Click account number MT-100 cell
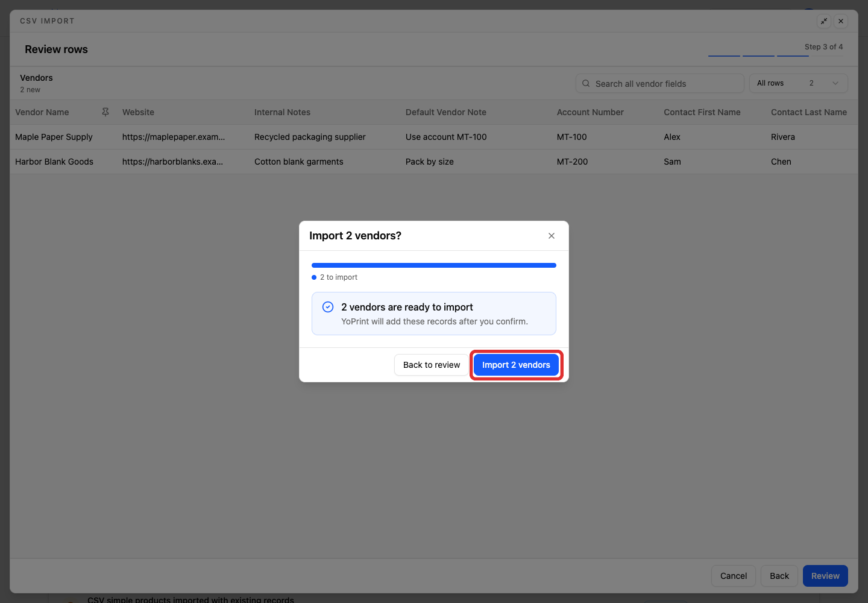This screenshot has width=868, height=603. click(x=572, y=137)
